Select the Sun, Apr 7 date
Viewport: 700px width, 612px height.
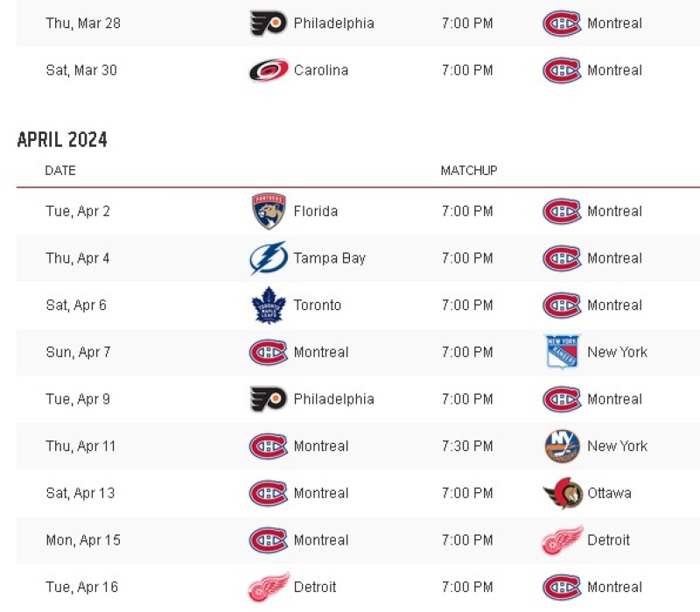[78, 353]
